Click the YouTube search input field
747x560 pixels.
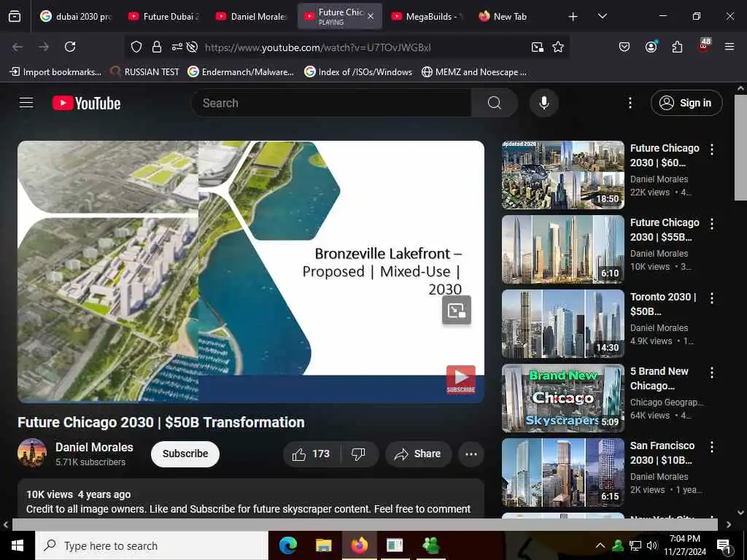[332, 103]
